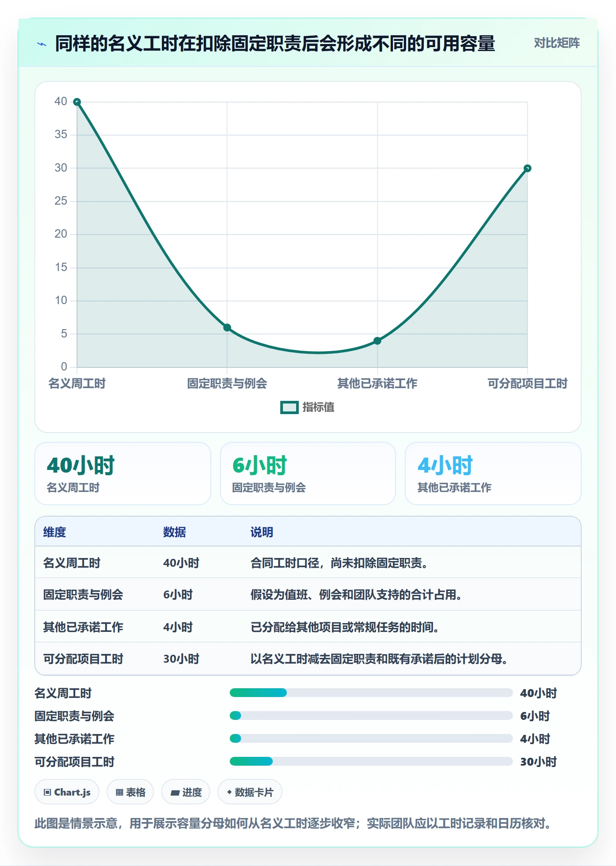This screenshot has height=866, width=616.
Task: Click the 进度 tag chip
Action: (x=186, y=793)
